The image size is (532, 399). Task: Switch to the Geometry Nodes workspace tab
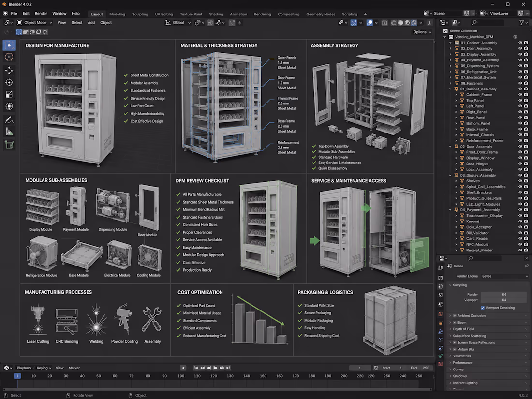coord(320,14)
